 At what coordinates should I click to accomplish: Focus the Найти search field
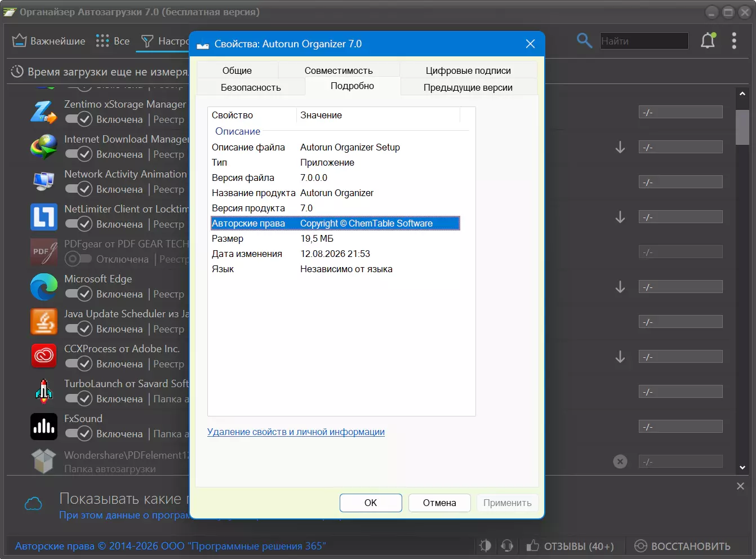pyautogui.click(x=644, y=41)
